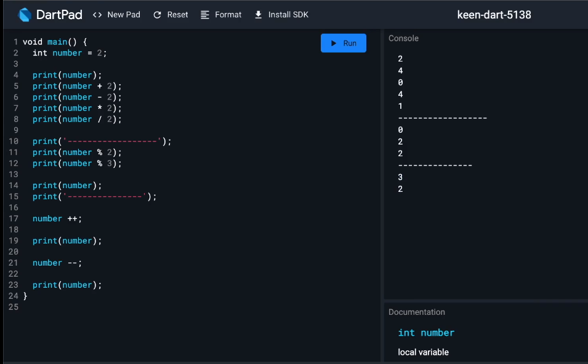Click the Documentation panel heading
The image size is (588, 364).
pos(417,312)
